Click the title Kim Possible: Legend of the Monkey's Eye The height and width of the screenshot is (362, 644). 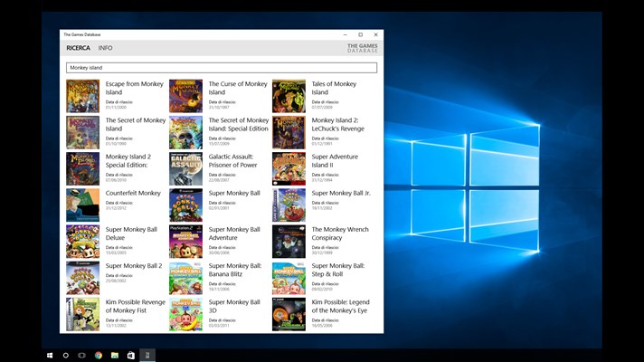point(340,306)
